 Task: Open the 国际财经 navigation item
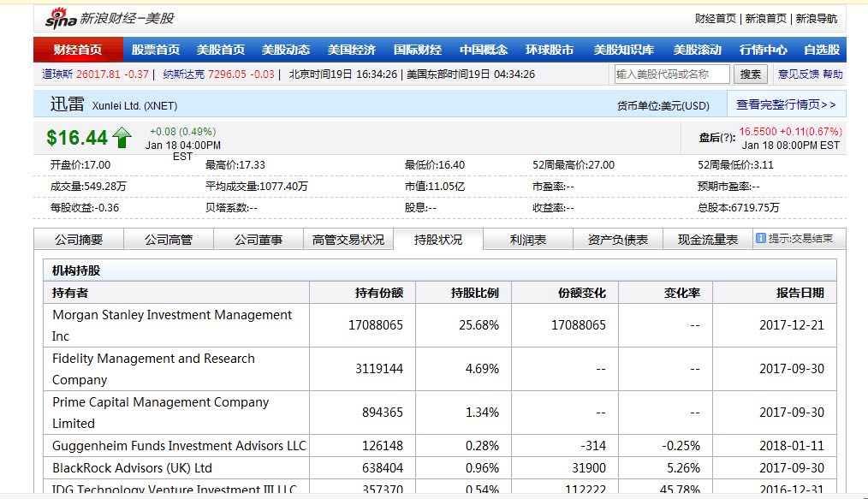pos(418,50)
